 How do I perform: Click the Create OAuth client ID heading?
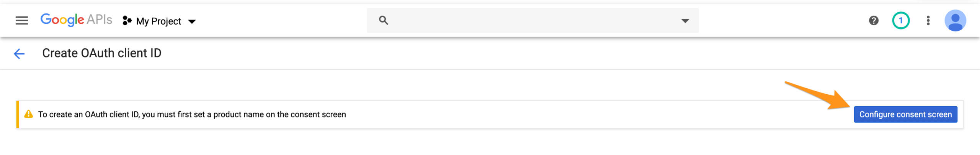tap(101, 53)
